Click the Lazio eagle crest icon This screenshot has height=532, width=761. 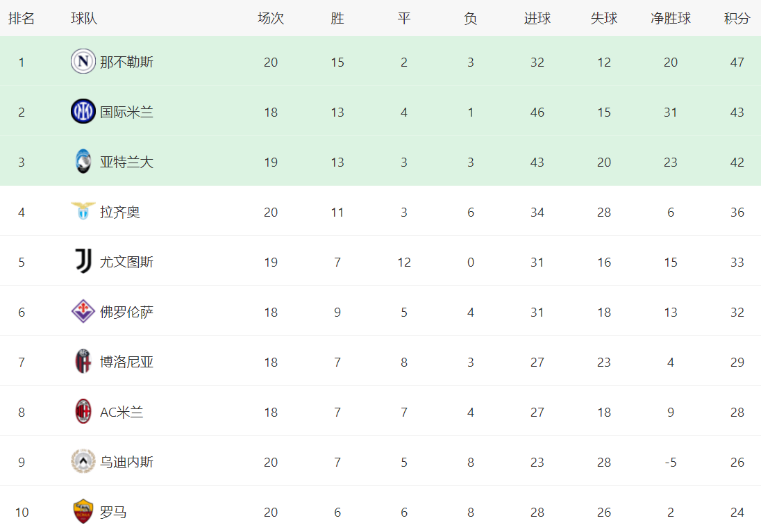[83, 212]
